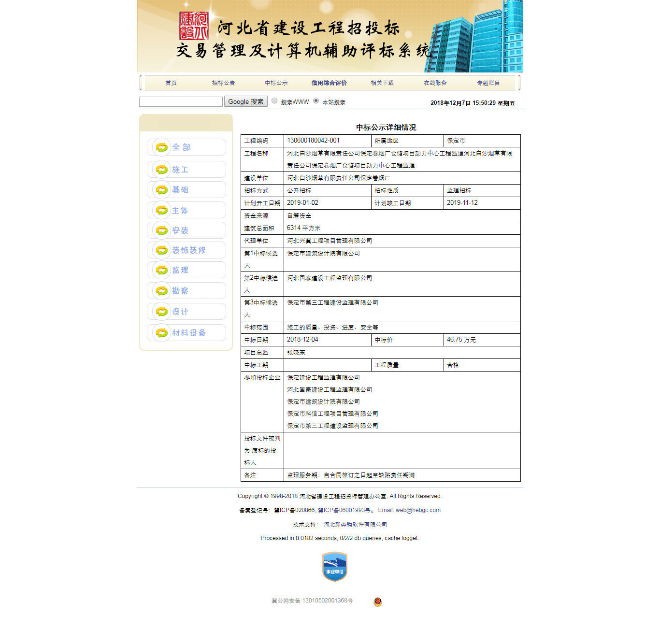660x644 pixels.
Task: Click the web@hebgc.com email link
Action: pos(418,510)
